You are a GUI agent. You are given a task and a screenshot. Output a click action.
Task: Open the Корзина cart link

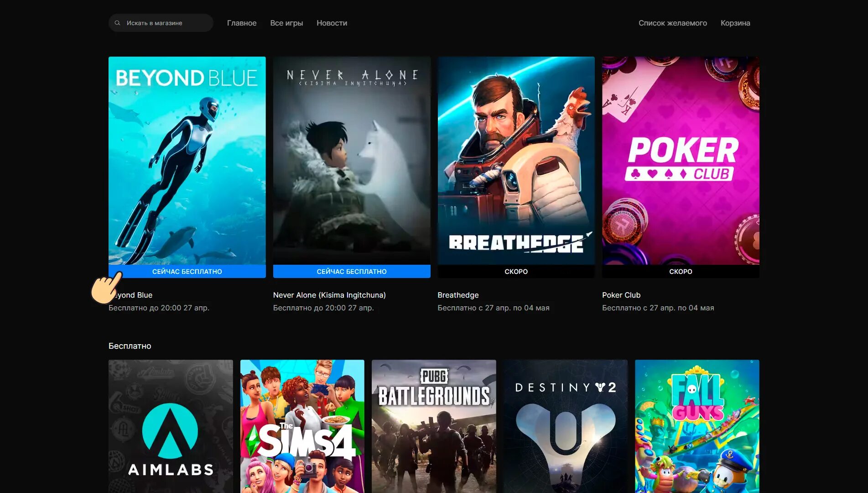735,23
